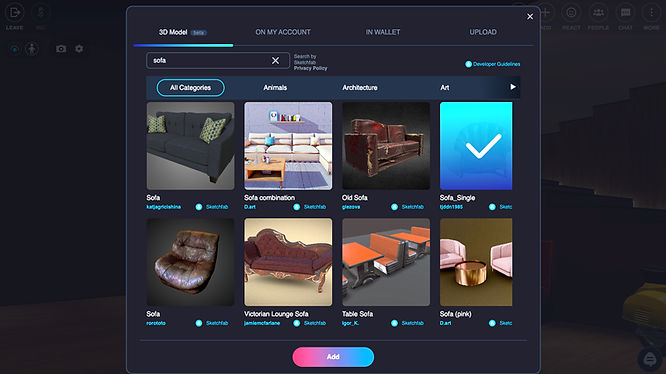Click the circular view icon beside avatar

pos(15,49)
